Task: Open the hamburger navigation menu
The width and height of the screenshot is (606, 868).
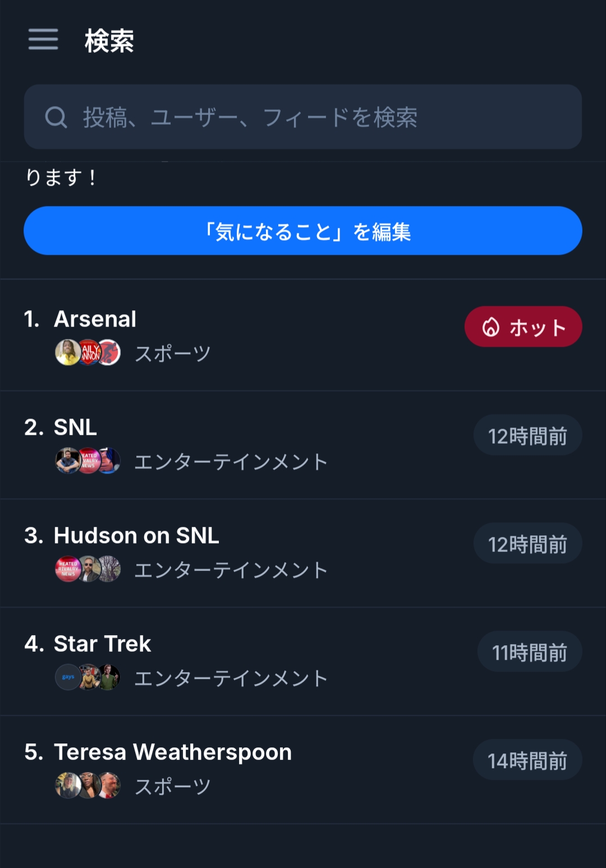Action: 43,40
